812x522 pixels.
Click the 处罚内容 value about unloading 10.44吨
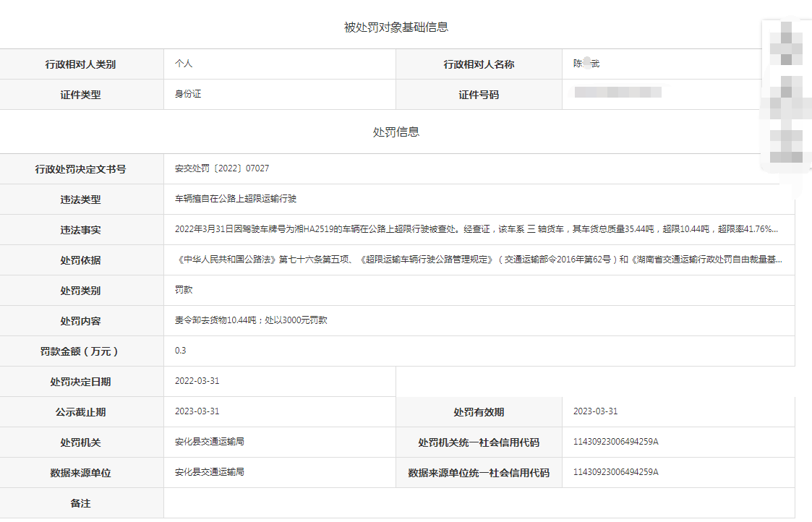(x=251, y=320)
